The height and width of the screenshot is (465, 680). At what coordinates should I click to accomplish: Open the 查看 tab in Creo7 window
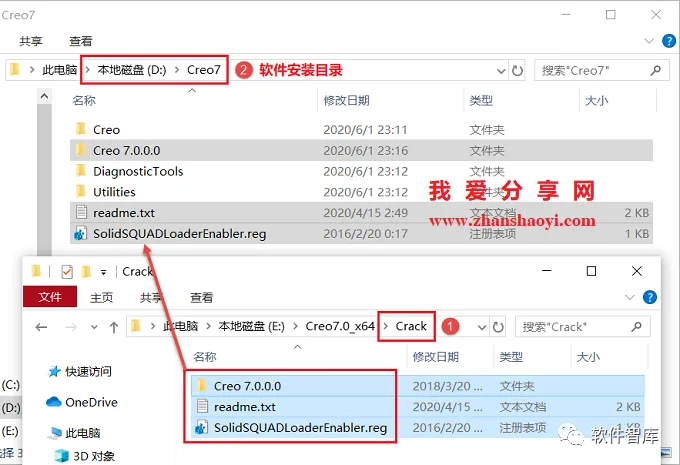tap(81, 41)
